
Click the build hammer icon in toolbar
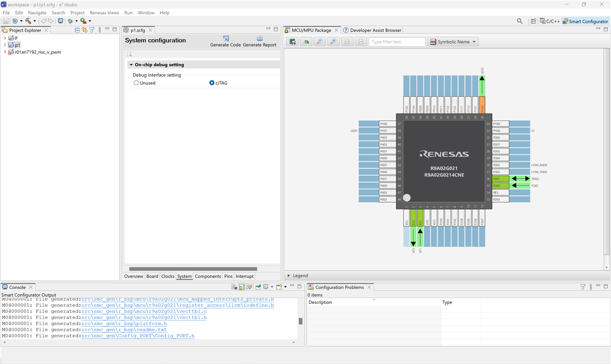click(x=28, y=21)
